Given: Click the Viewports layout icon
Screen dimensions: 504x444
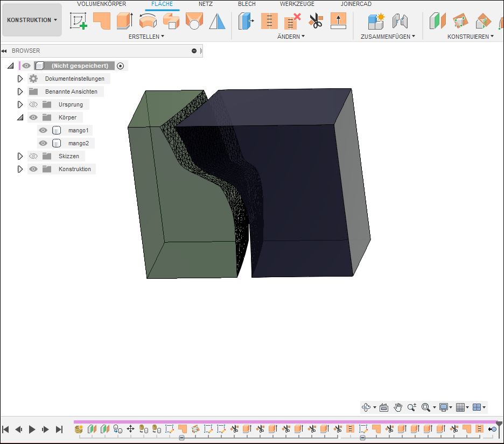Looking at the screenshot, I should click(477, 407).
